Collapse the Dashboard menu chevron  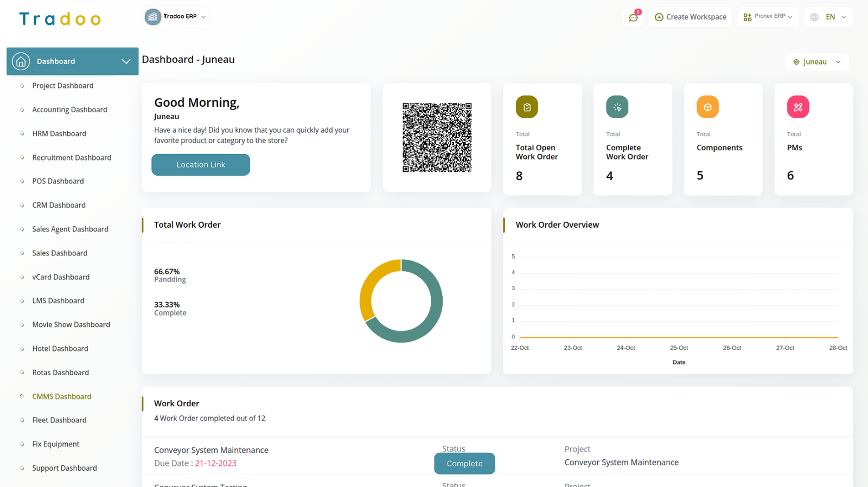(x=126, y=61)
